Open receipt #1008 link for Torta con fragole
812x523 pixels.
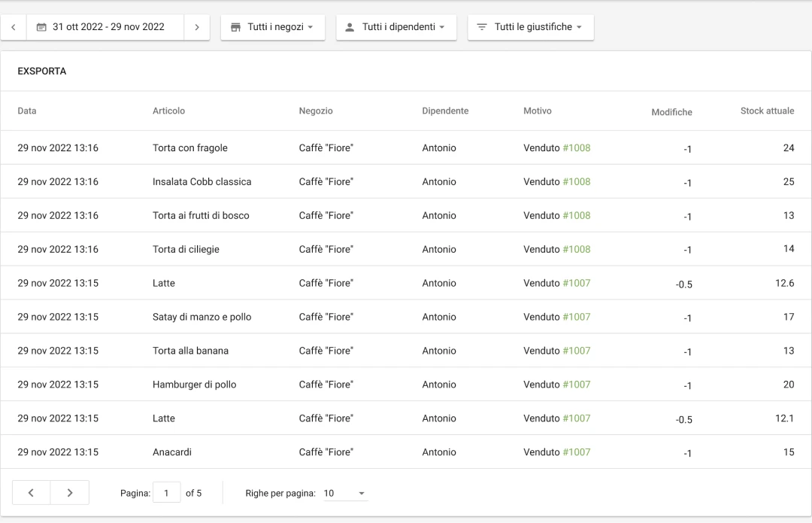577,148
